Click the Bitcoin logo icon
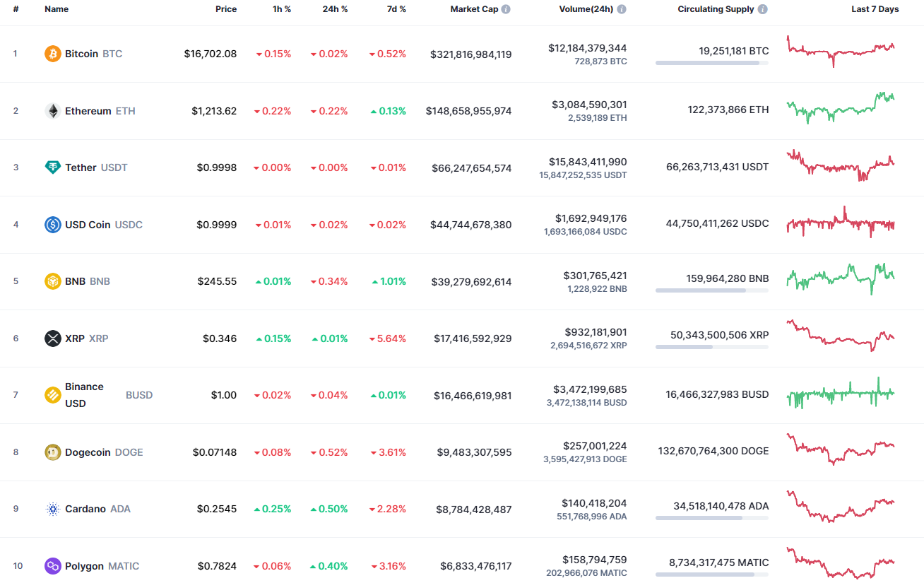This screenshot has width=924, height=583. pyautogui.click(x=53, y=54)
